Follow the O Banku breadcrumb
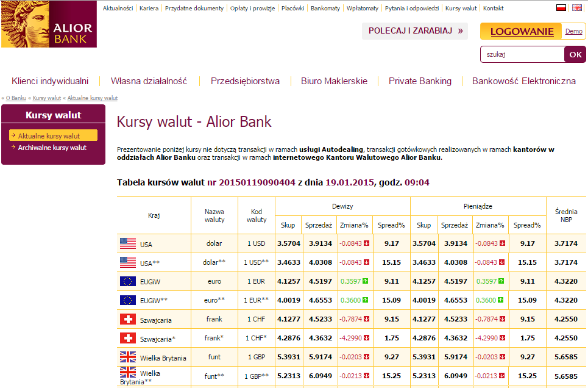The height and width of the screenshot is (388, 588). tap(16, 98)
